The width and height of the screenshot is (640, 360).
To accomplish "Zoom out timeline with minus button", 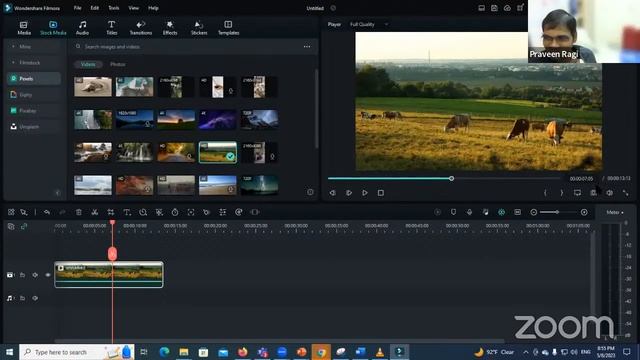I will click(533, 212).
